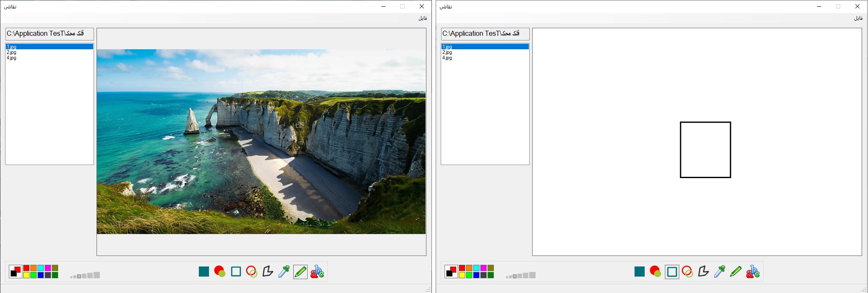Viewport: 868px width, 293px height.
Task: Click outlined rectangle tool in left window
Action: coord(236,272)
